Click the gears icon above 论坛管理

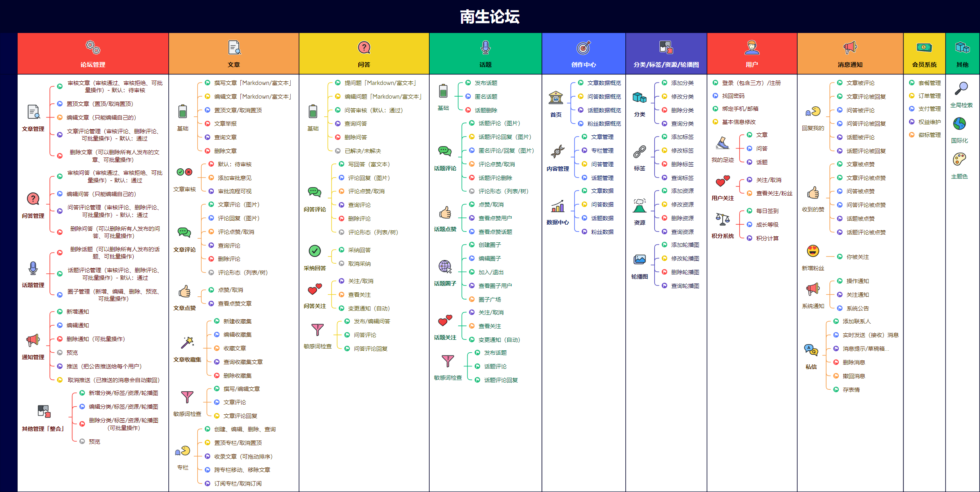tap(93, 48)
